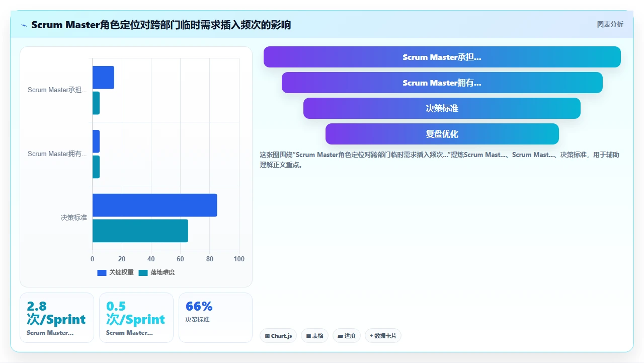
Task: Toggle the 关键权重 legend entry
Action: pyautogui.click(x=116, y=272)
